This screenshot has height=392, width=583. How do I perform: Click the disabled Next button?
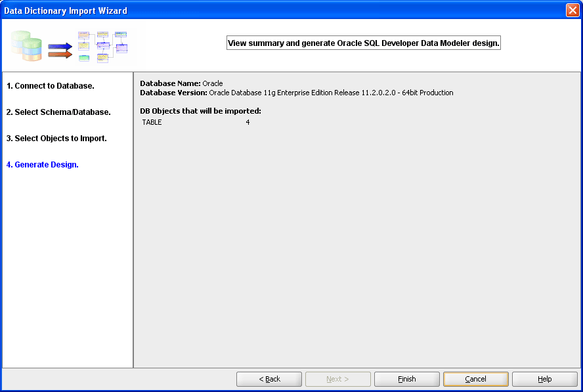pos(337,379)
